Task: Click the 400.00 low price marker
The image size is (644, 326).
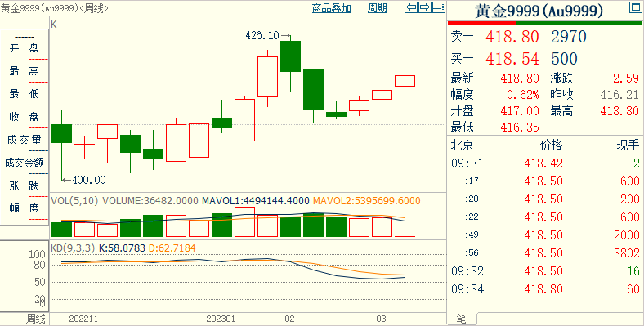Action: [x=84, y=180]
